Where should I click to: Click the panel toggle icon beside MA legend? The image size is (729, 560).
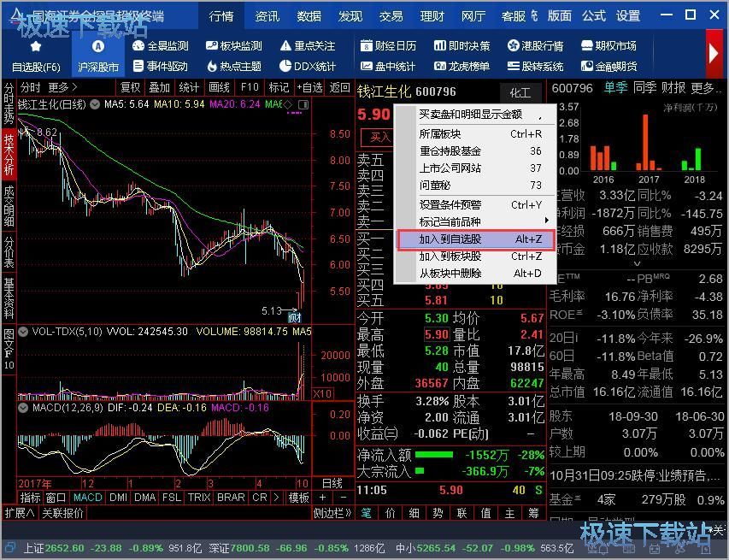pos(303,104)
